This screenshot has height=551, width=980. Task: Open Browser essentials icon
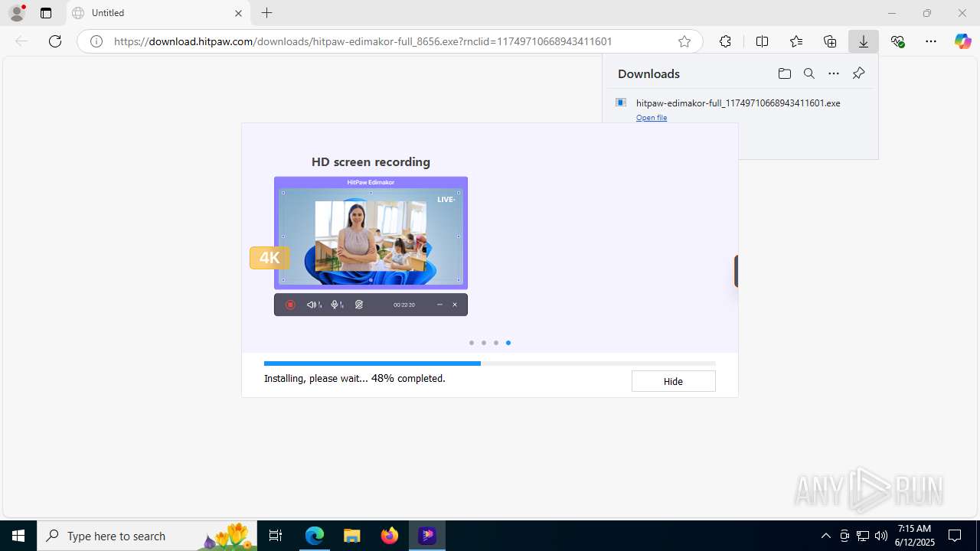(x=897, y=41)
